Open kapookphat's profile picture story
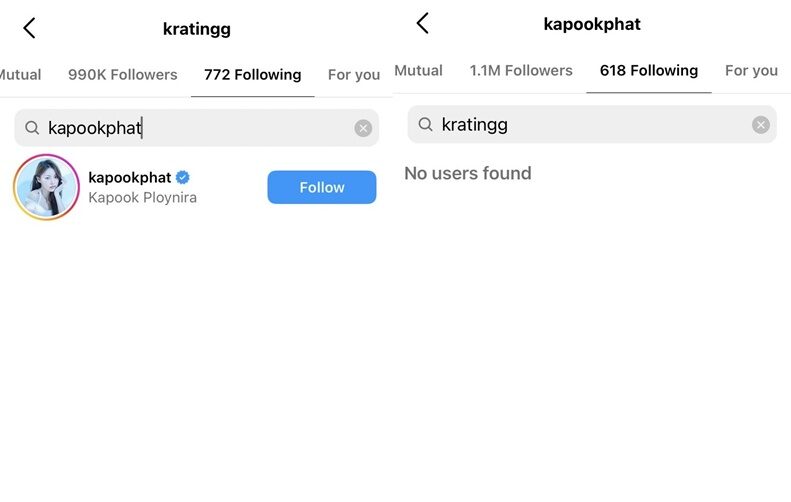 tap(47, 187)
